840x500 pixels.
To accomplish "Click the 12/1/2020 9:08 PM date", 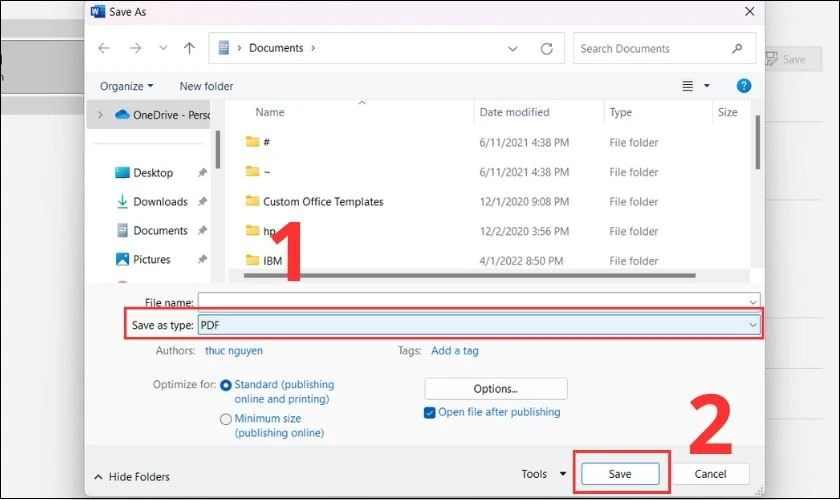I will [524, 202].
